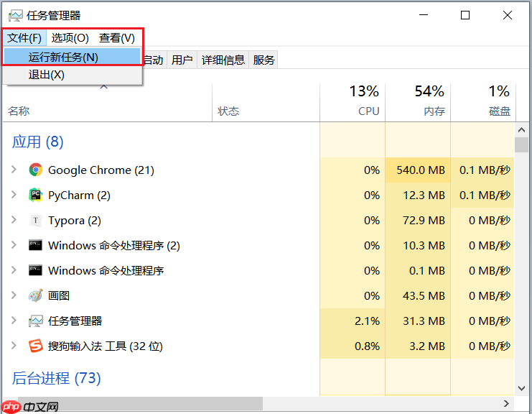Select the 搜狗输入法 工具 (32 位) name
This screenshot has height=414, width=532.
coord(106,346)
